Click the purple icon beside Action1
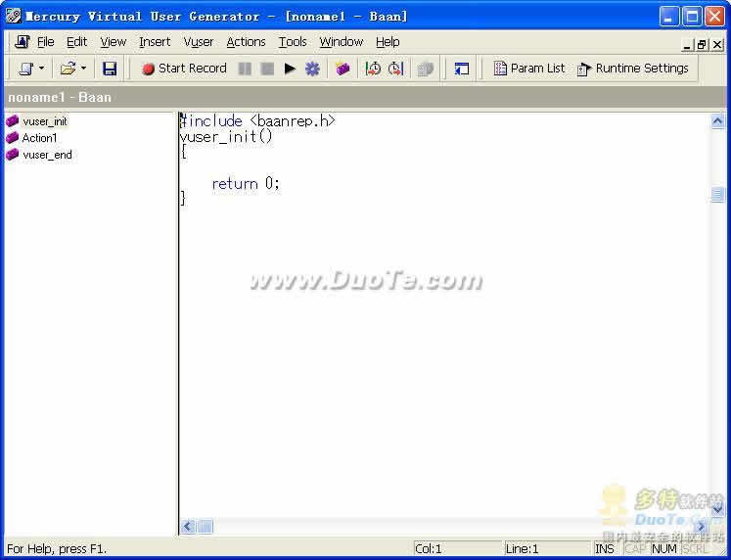 point(12,138)
